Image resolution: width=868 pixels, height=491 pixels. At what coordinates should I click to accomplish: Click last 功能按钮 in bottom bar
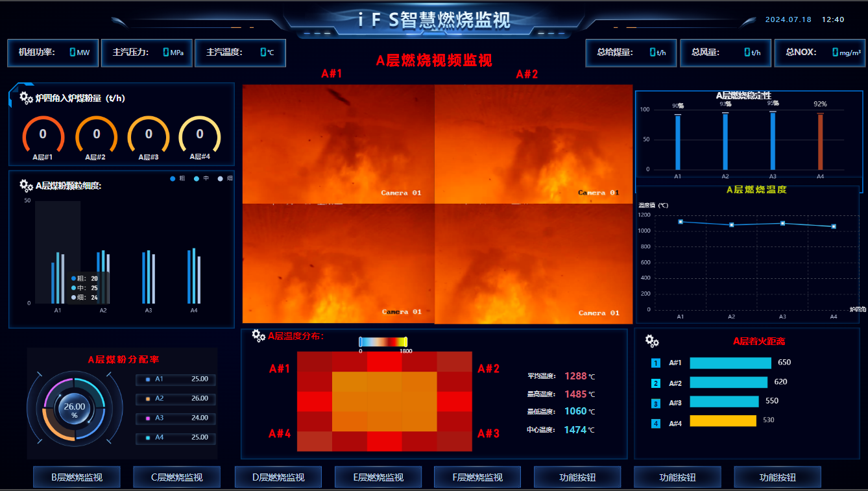pos(777,477)
